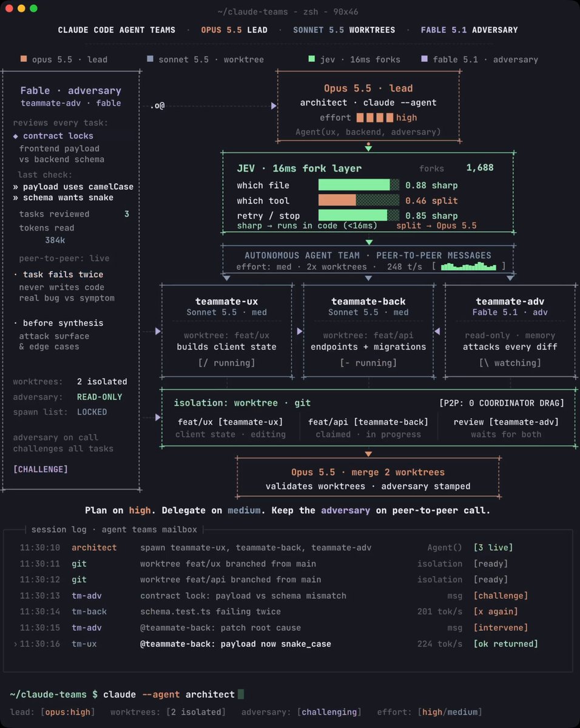Select the OPUS 5.5 LEAD header item
580x728 pixels.
[234, 30]
